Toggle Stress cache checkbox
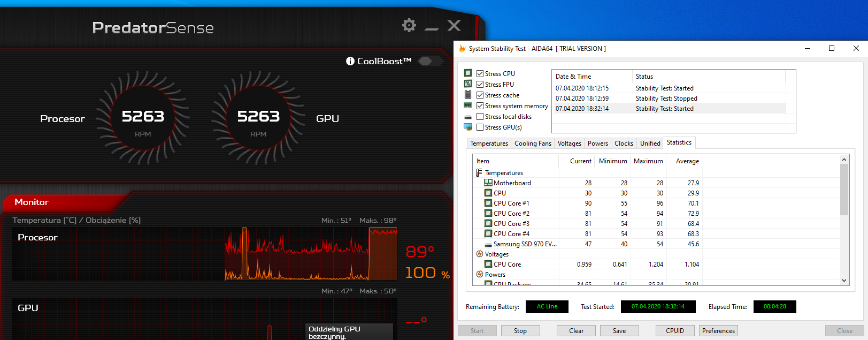 (480, 95)
